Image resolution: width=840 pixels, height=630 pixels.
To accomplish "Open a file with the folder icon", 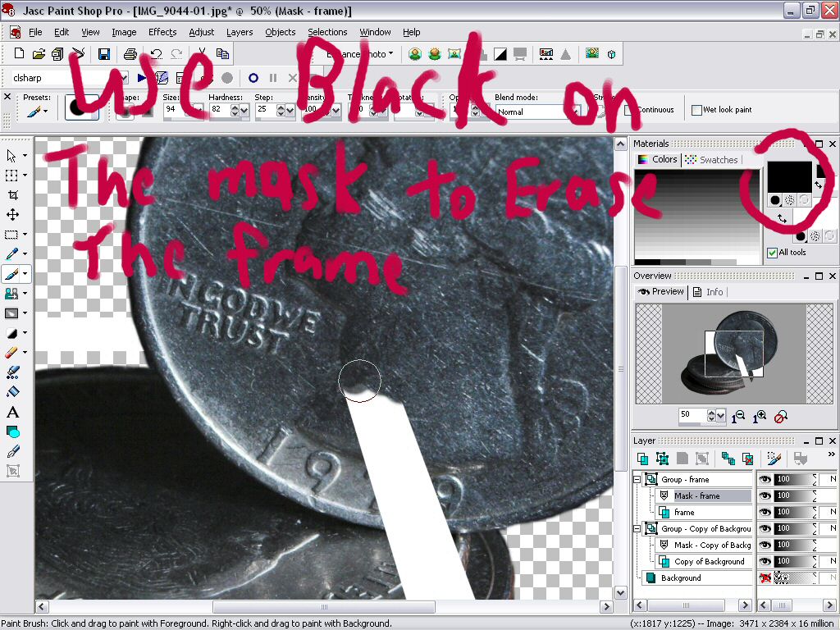I will (39, 53).
